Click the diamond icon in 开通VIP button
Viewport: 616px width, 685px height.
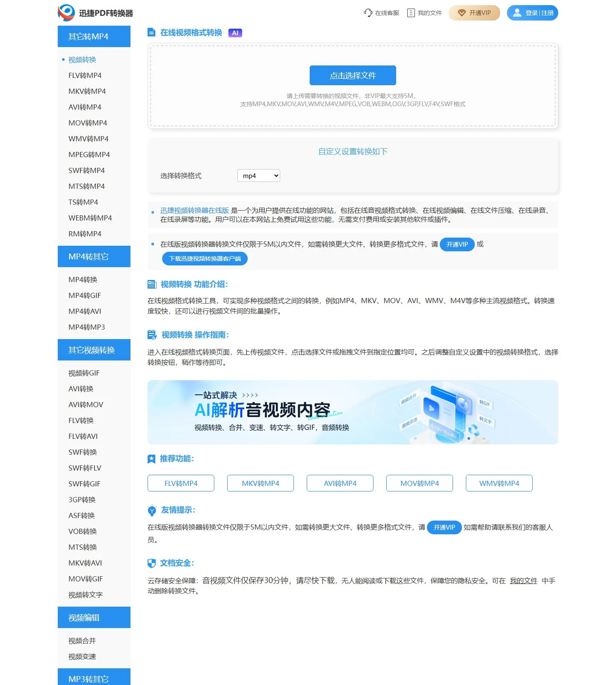click(x=462, y=13)
